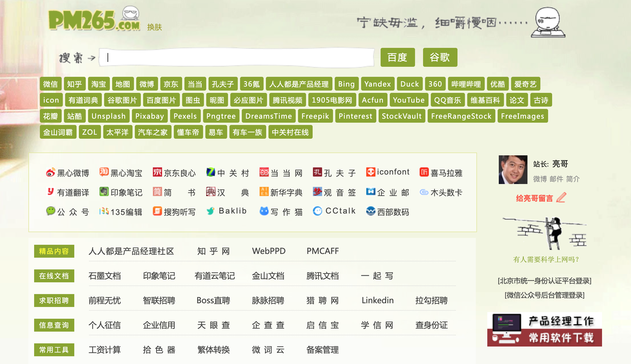This screenshot has height=364, width=631.
Task: Open the 公众号 WeChat bubble icon
Action: click(x=50, y=211)
